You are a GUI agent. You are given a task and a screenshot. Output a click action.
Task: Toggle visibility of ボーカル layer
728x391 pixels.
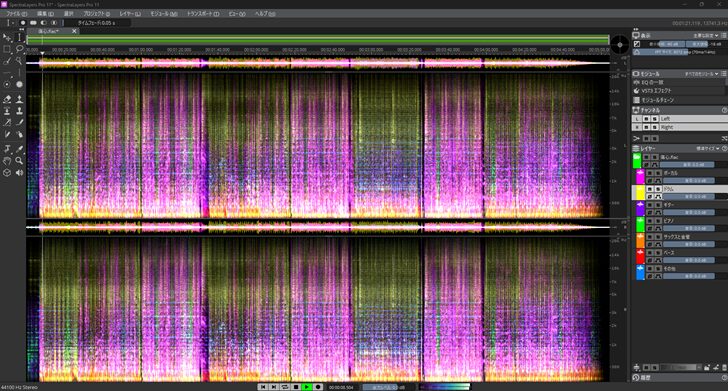650,173
